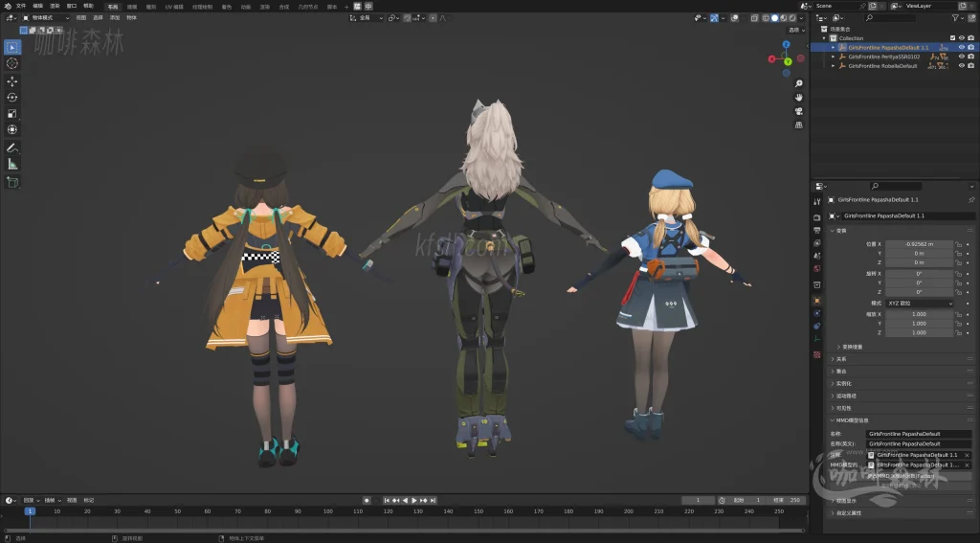Image resolution: width=980 pixels, height=543 pixels.
Task: Click the current frame number field
Action: click(698, 501)
